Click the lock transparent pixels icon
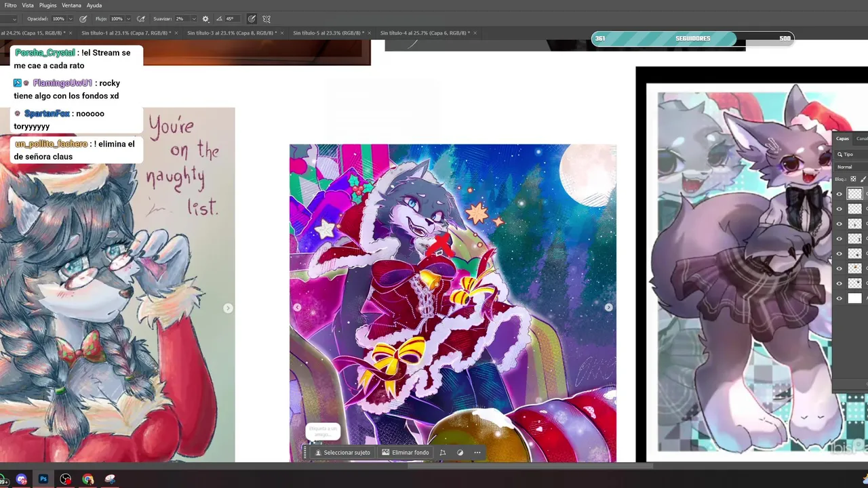Viewport: 868px width, 488px height. tap(853, 179)
